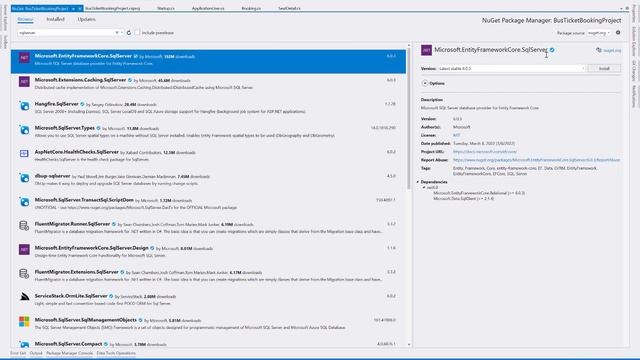Click the dbup-sqlserver package icon

(24, 178)
